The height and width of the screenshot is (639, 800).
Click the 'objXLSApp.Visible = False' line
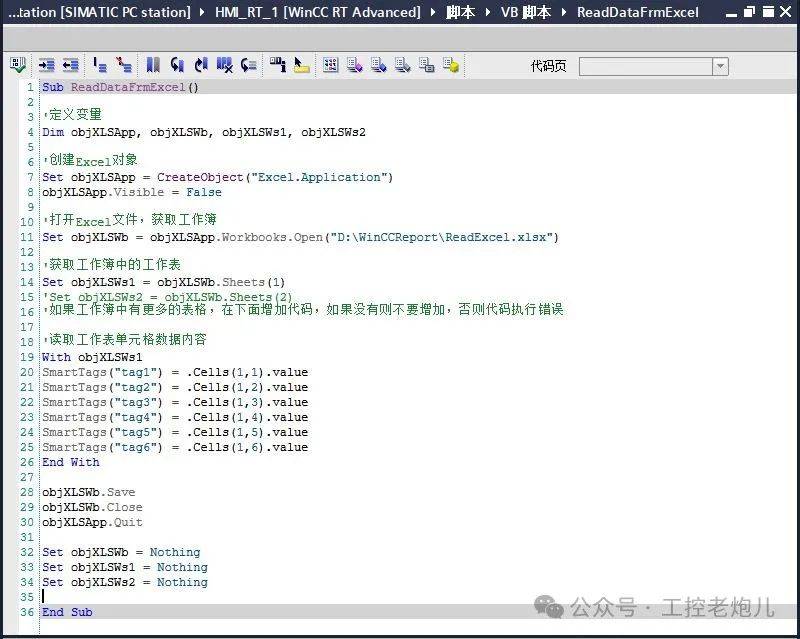[132, 192]
